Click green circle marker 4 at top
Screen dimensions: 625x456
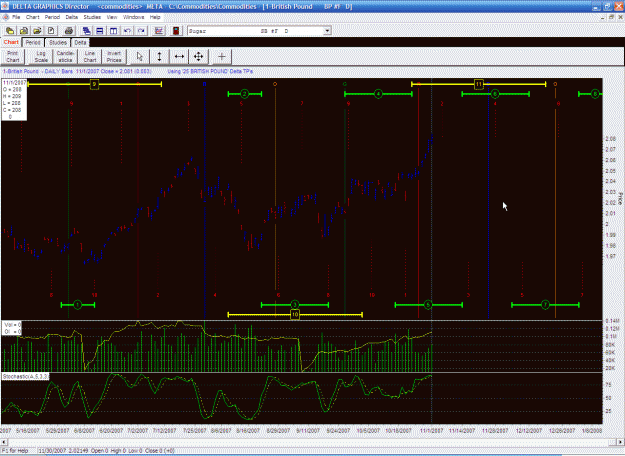click(x=378, y=94)
